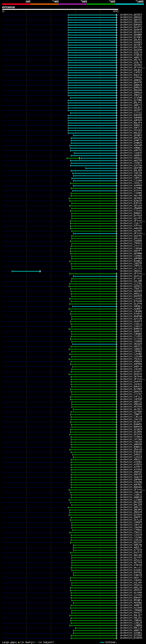Select hit label UniRef100_A5AAM9
Image resolution: width=146 pixels, height=644 pixels.
131,208
